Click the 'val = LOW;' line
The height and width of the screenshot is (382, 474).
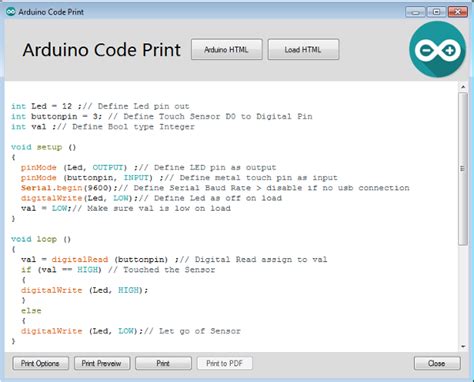[126, 209]
